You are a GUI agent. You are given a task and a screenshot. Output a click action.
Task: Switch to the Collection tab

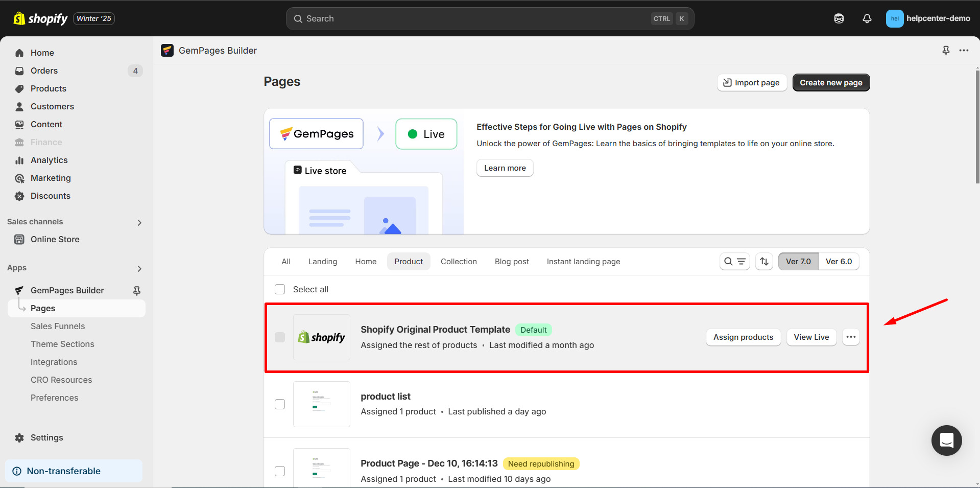coord(459,261)
